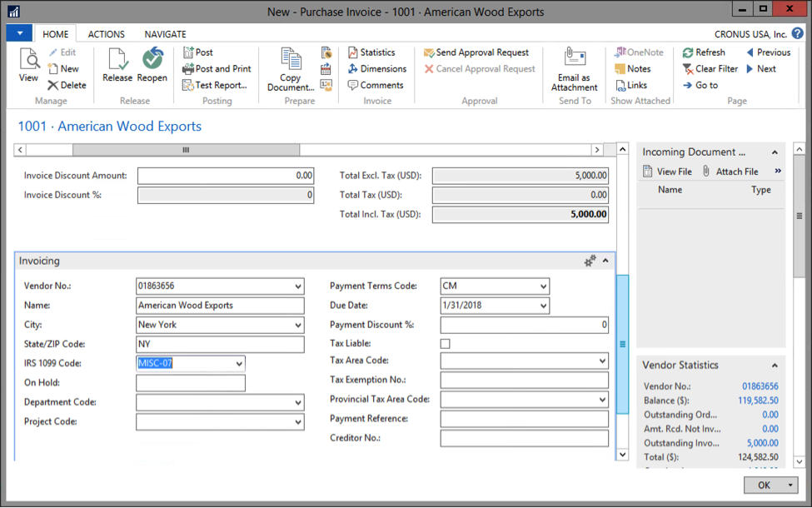812x508 pixels.
Task: Click View File in Incoming Document
Action: (668, 172)
